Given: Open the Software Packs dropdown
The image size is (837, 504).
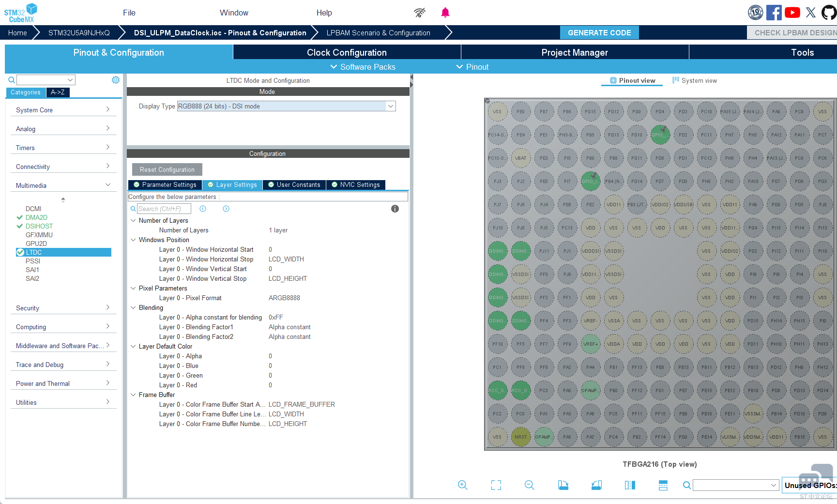Looking at the screenshot, I should point(363,67).
